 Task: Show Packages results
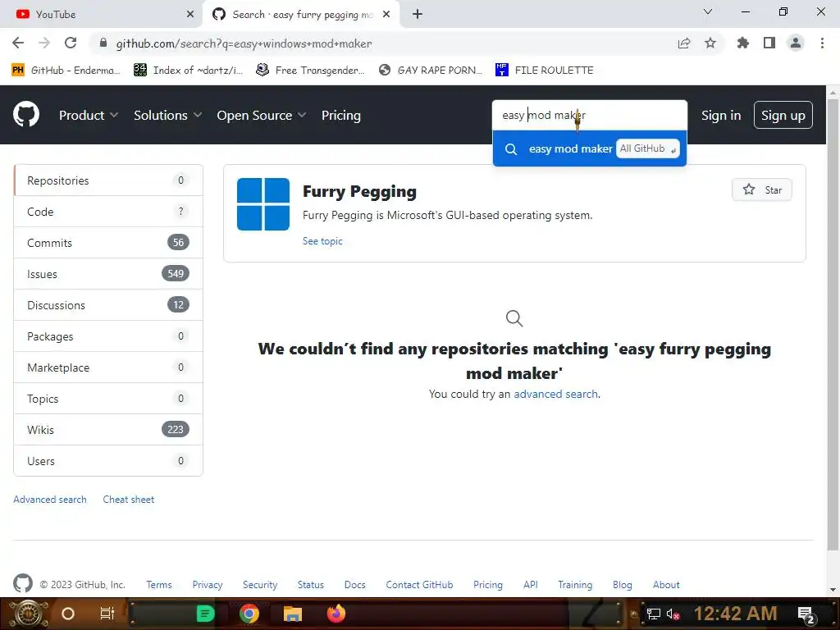(108, 336)
